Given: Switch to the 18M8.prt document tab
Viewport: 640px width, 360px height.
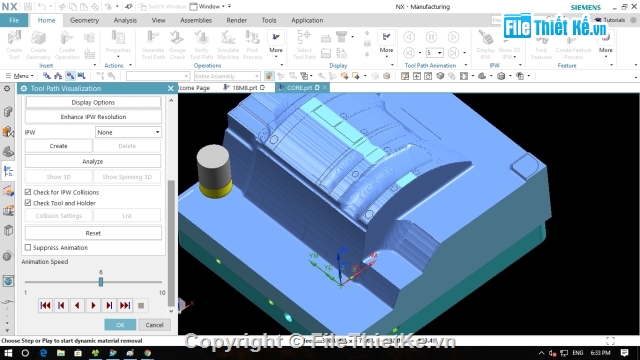Looking at the screenshot, I should [x=244, y=88].
